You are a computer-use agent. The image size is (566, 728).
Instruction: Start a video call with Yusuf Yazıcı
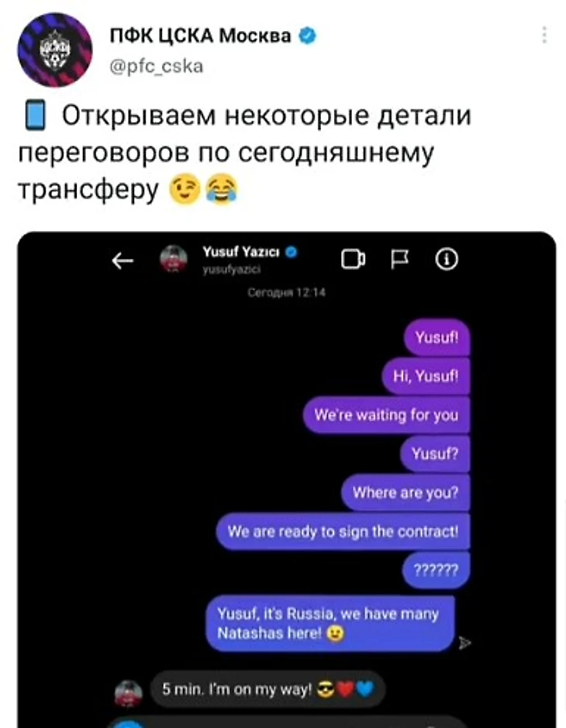(353, 259)
